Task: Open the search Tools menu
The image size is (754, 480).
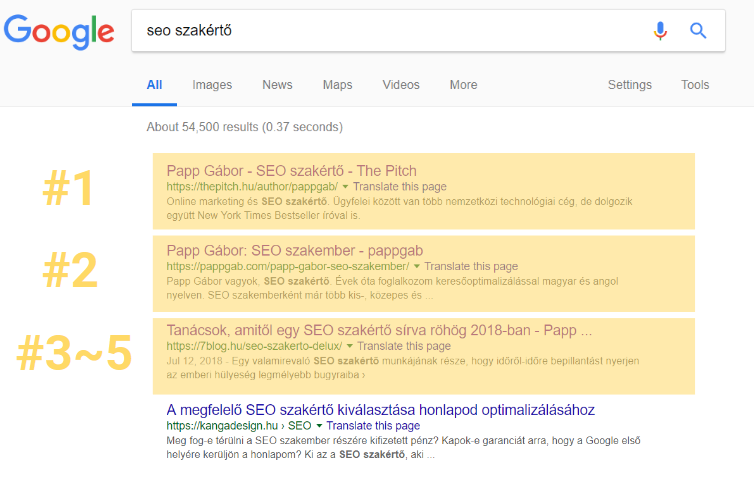Action: coord(695,85)
